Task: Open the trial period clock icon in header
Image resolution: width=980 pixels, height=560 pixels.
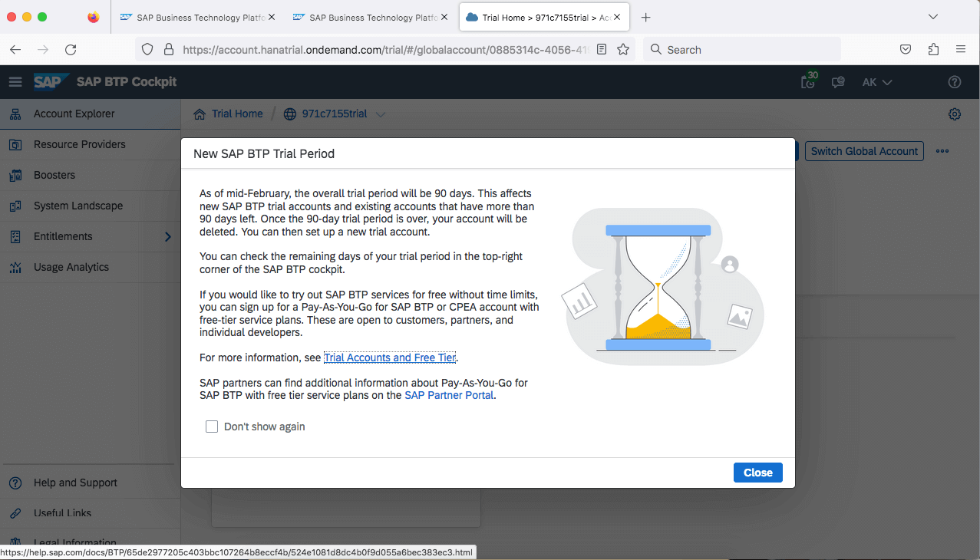Action: [x=808, y=81]
